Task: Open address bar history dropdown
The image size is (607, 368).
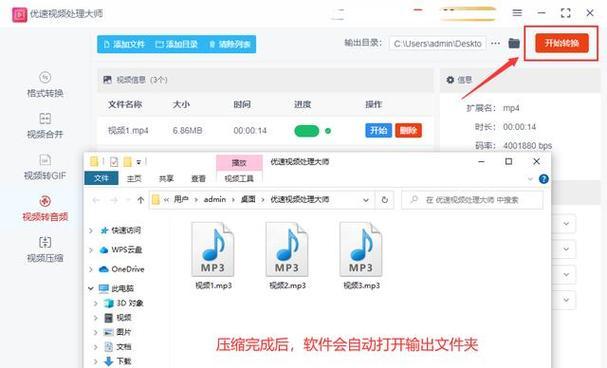Action: tap(365, 200)
